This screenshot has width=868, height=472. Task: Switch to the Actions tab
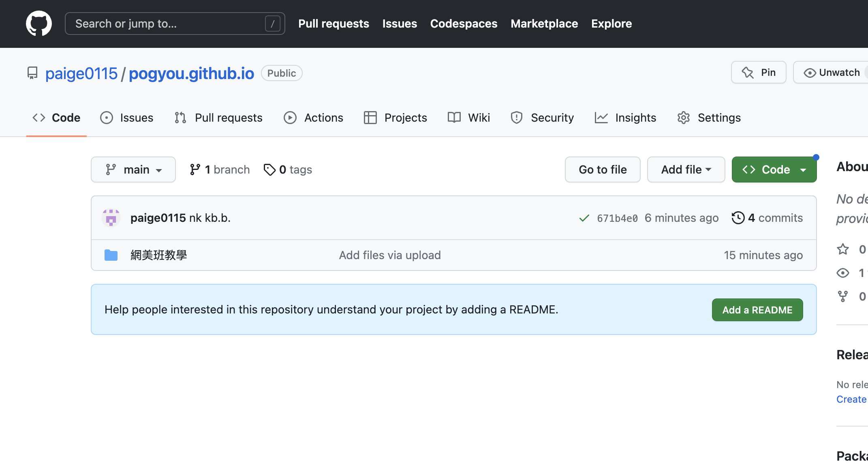(313, 118)
